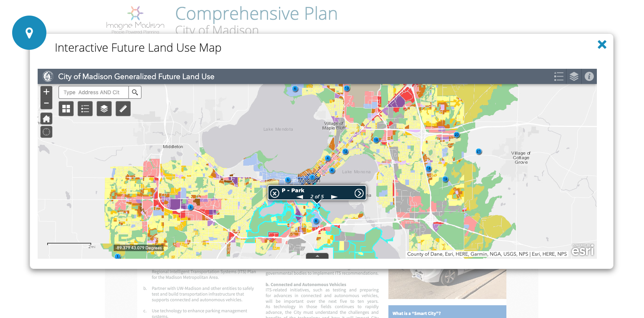Click the Village of Maple Bluff label

click(x=334, y=126)
